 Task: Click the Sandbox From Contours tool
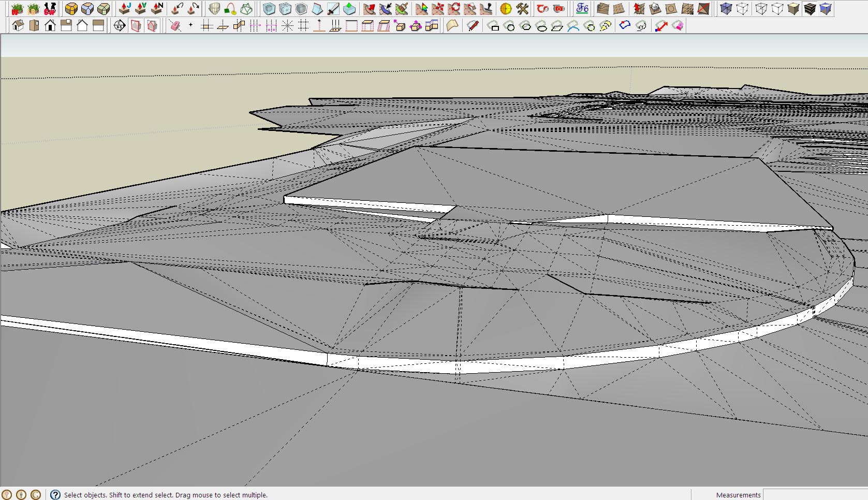[602, 9]
